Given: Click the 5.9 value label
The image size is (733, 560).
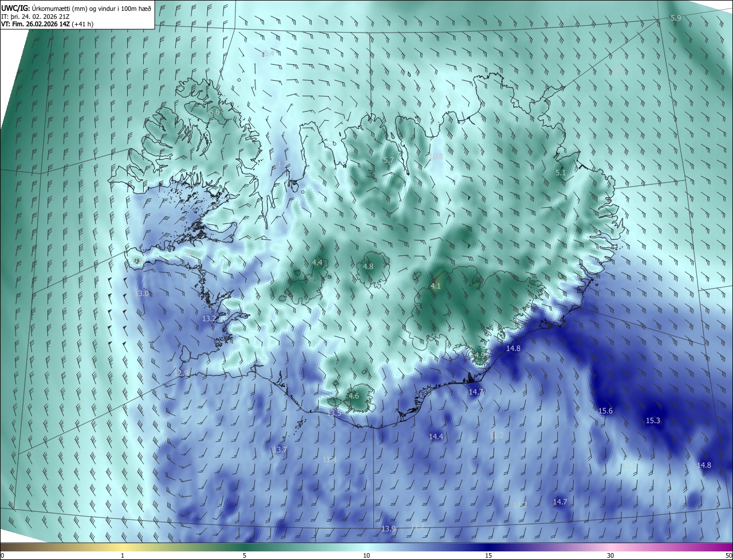Looking at the screenshot, I should 676,18.
